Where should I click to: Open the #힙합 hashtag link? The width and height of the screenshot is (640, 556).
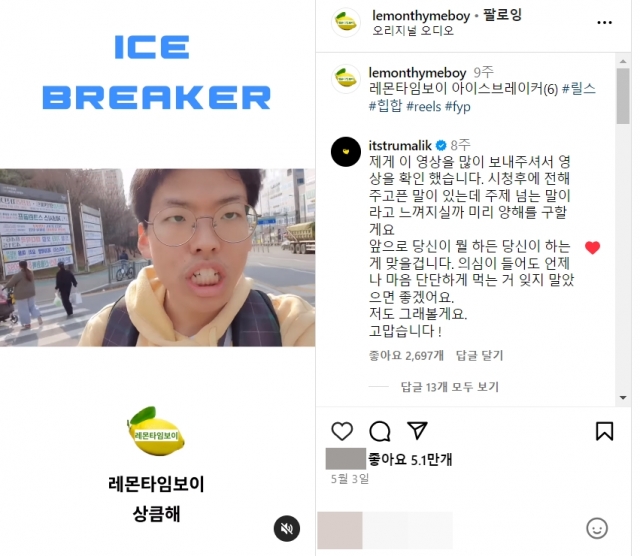tap(385, 106)
